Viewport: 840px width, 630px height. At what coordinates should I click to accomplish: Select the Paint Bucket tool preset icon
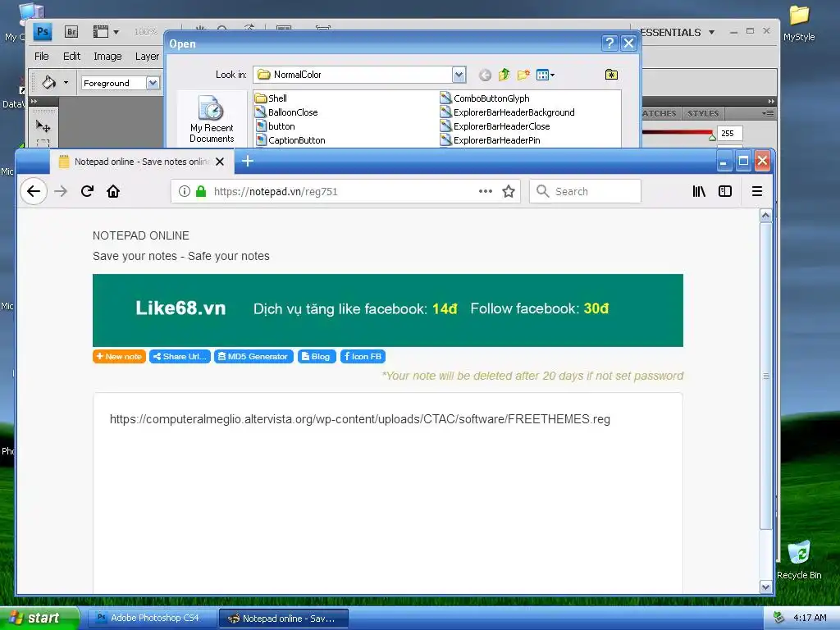click(x=48, y=83)
